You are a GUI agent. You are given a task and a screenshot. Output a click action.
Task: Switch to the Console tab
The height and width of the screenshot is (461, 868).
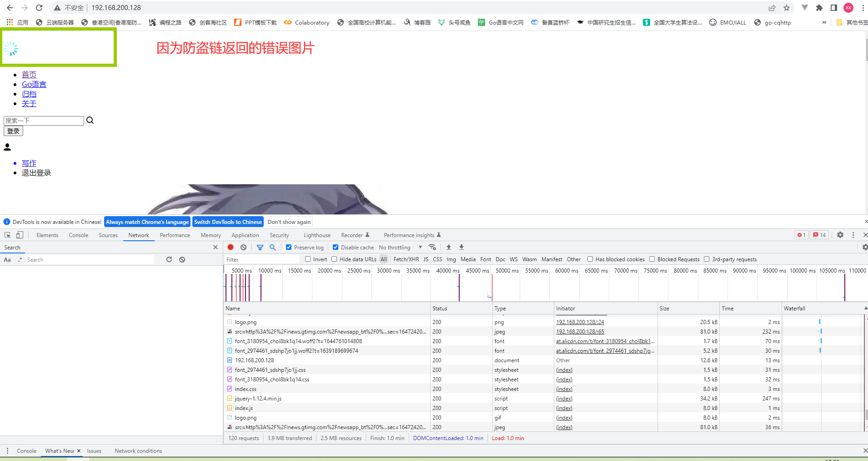tap(79, 235)
